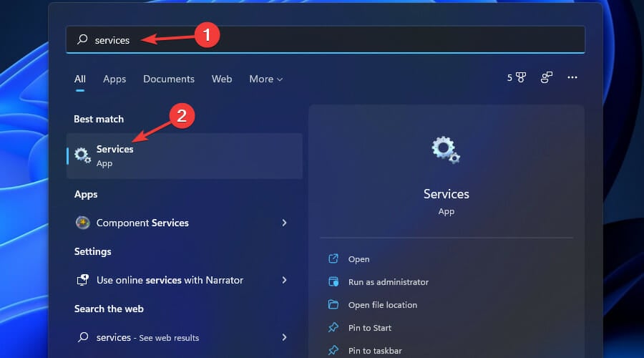This screenshot has width=644, height=358.
Task: Click the Run as administrator shield icon
Action: [333, 281]
